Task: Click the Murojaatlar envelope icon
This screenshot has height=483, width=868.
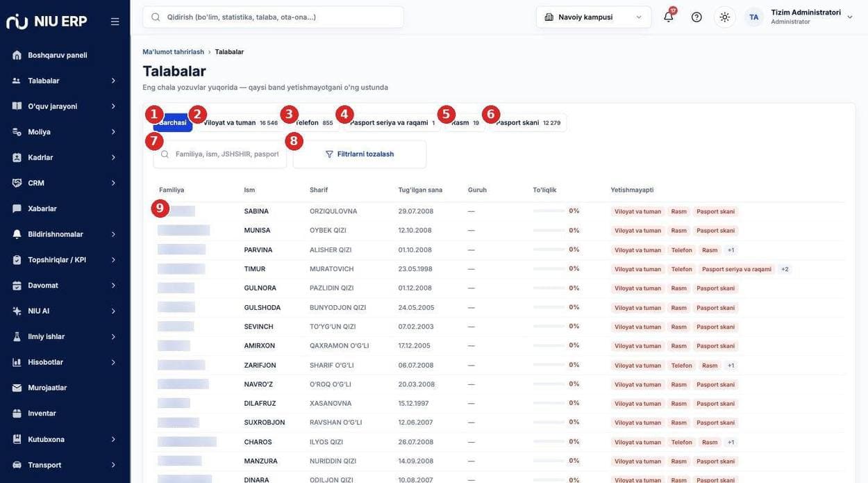Action: point(17,388)
